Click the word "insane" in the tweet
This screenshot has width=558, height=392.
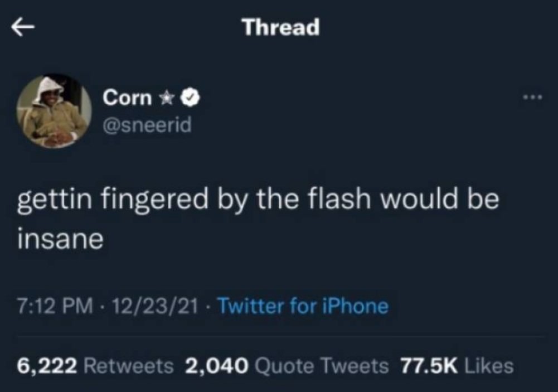click(60, 240)
